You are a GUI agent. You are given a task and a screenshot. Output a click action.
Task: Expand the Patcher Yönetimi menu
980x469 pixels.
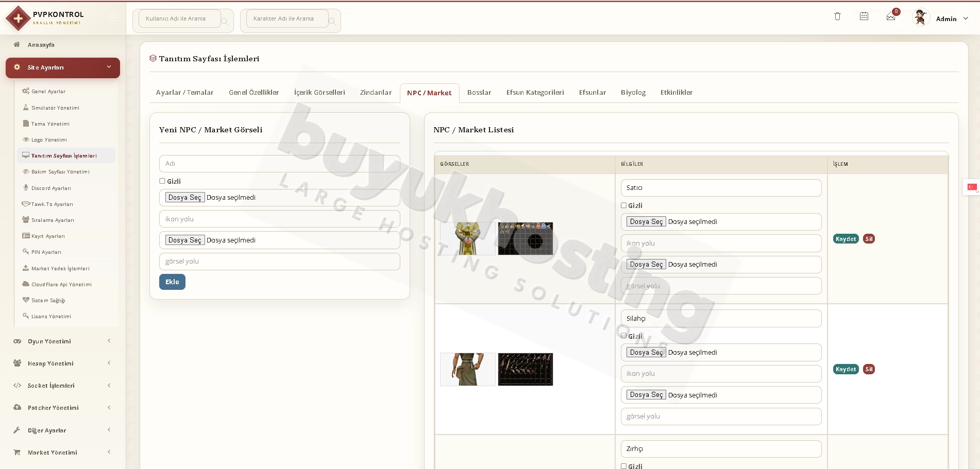pos(63,408)
